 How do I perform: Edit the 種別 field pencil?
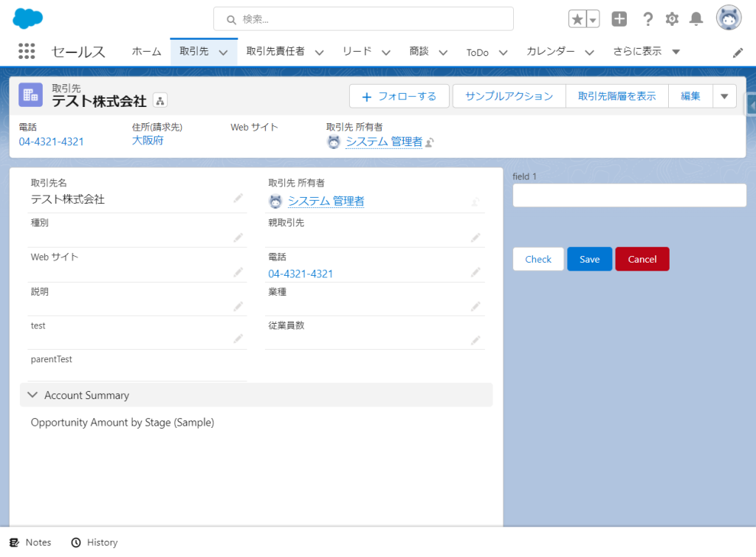tap(238, 238)
